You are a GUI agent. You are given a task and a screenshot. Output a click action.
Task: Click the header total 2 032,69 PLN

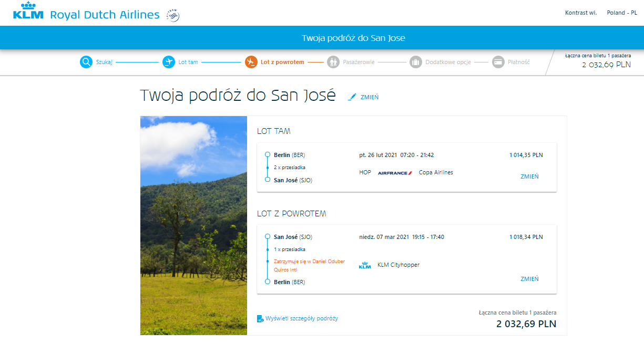coord(606,65)
